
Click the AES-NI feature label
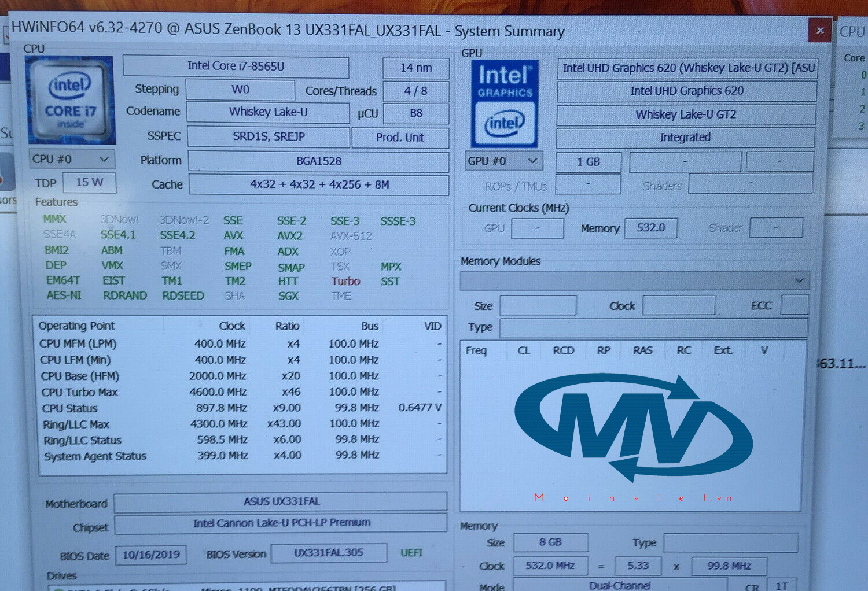64,295
